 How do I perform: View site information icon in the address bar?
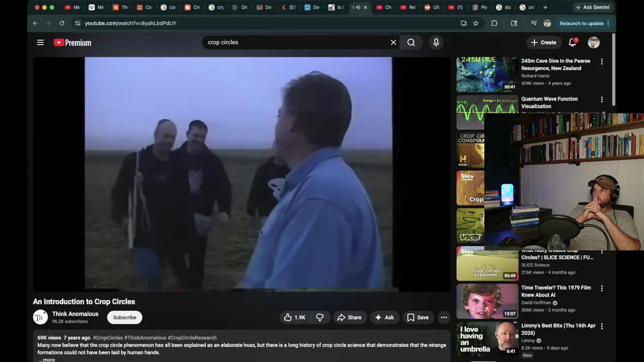[77, 23]
